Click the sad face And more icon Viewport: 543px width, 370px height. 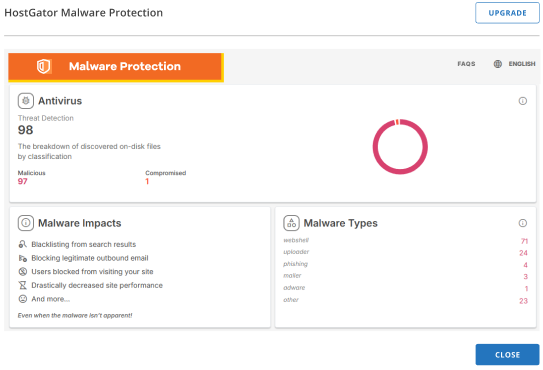tap(23, 299)
